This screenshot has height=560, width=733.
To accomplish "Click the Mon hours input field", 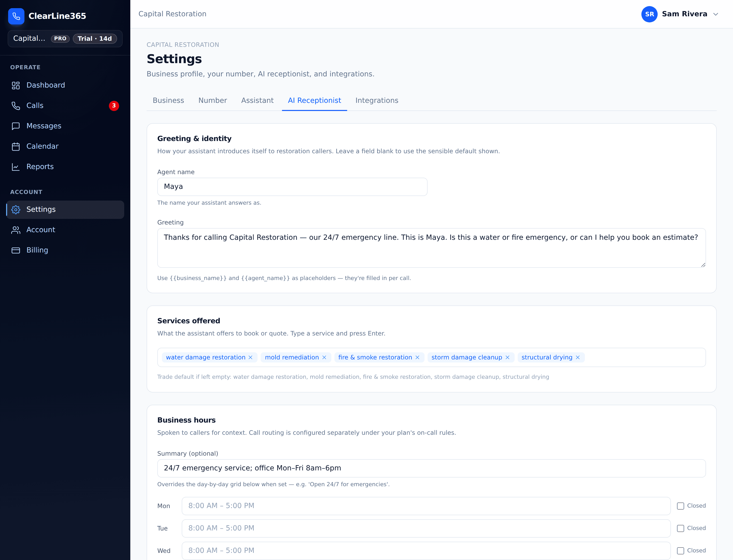I will [x=426, y=506].
